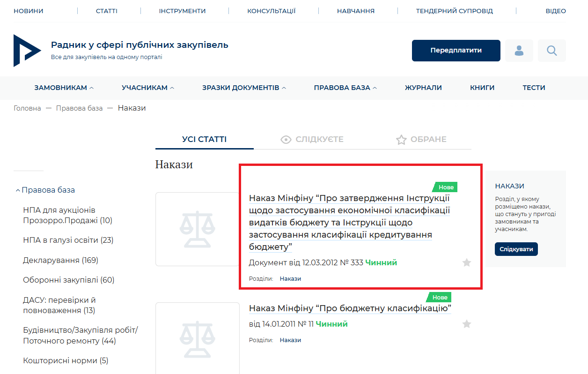This screenshot has height=374, width=588.
Task: Expand the Замовникам dropdown menu
Action: pyautogui.click(x=64, y=88)
